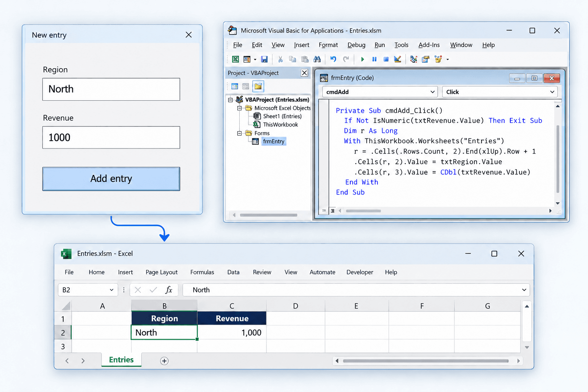This screenshot has width=588, height=392.
Task: Click the Insert Function fx button
Action: click(x=169, y=290)
